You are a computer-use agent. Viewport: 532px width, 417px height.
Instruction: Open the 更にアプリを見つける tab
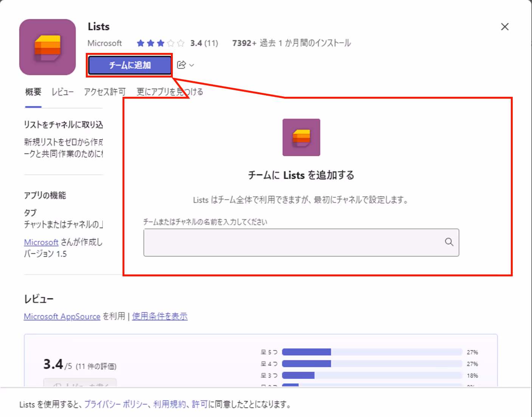click(x=170, y=92)
